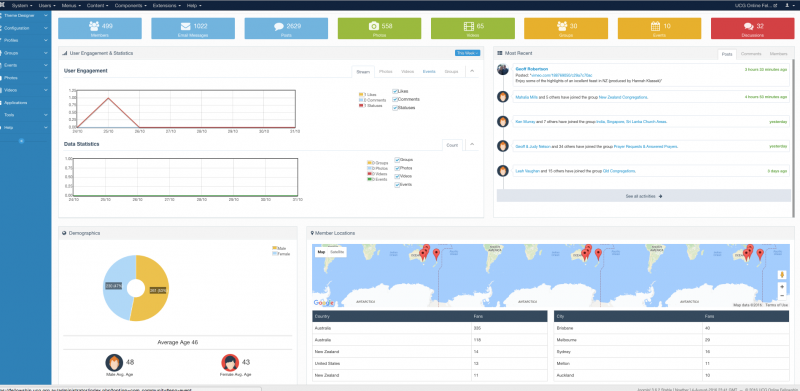Open the vimeo.com link in Geoff's post
This screenshot has height=391, width=800.
click(561, 75)
